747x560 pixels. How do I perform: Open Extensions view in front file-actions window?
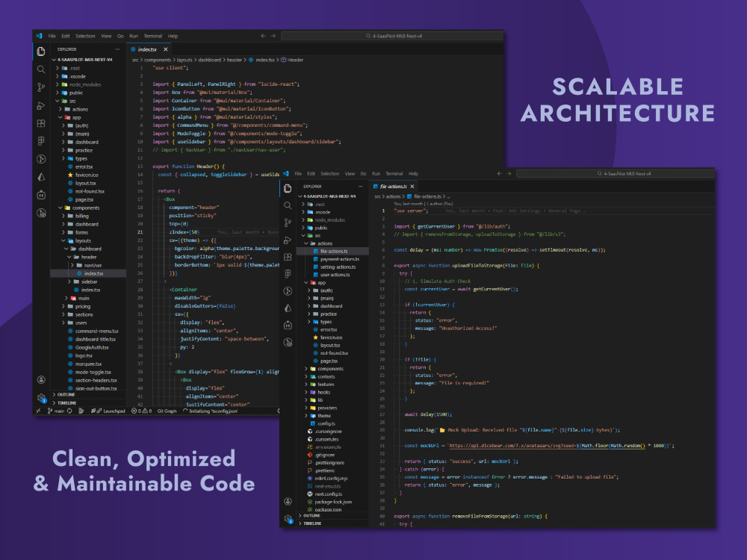(288, 257)
